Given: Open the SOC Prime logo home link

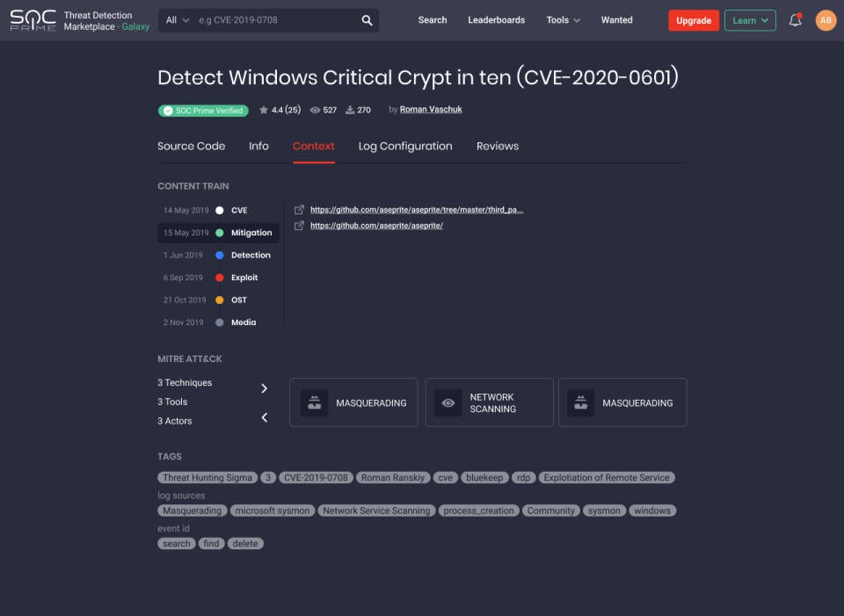Looking at the screenshot, I should click(x=33, y=20).
